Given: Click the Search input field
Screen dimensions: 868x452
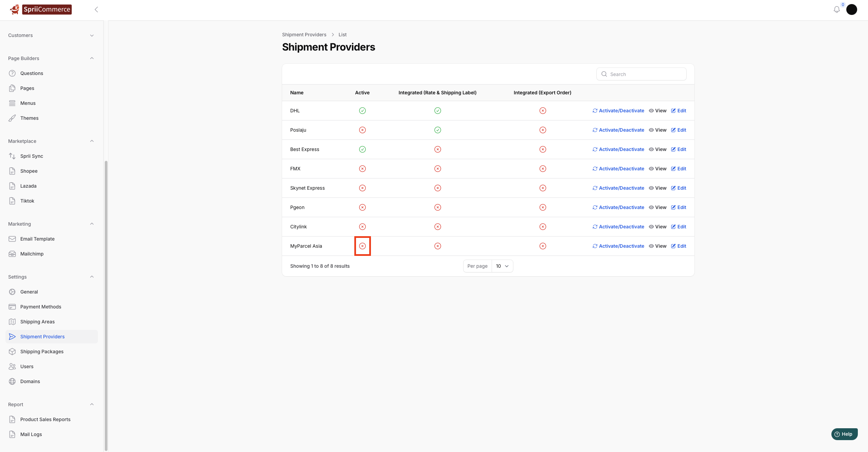Looking at the screenshot, I should [646, 74].
